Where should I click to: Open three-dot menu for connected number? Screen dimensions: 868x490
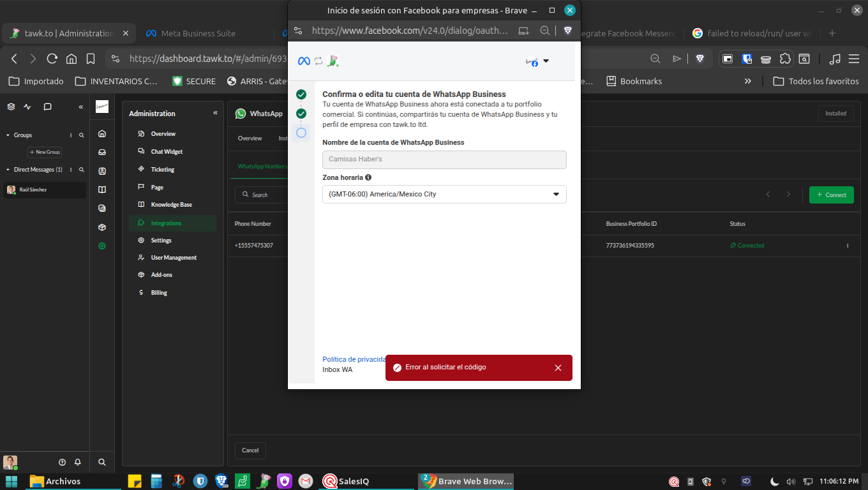click(x=848, y=246)
